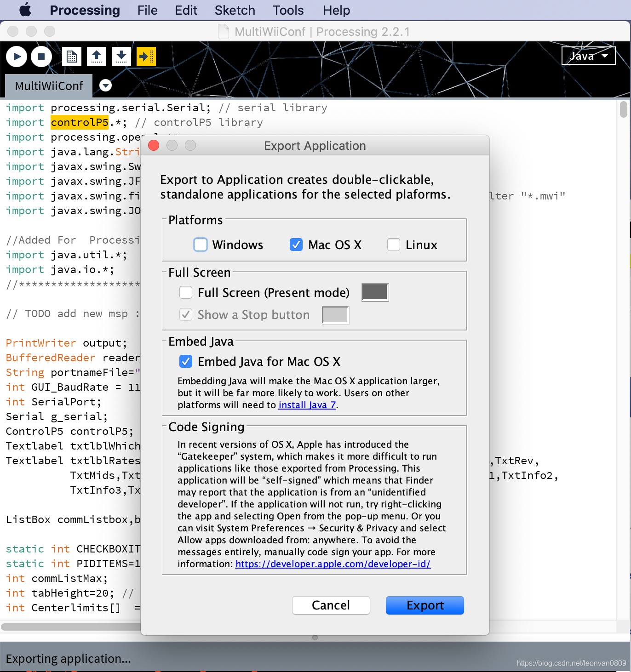Pick the full screen background color swatch
The height and width of the screenshot is (672, 631).
[375, 292]
